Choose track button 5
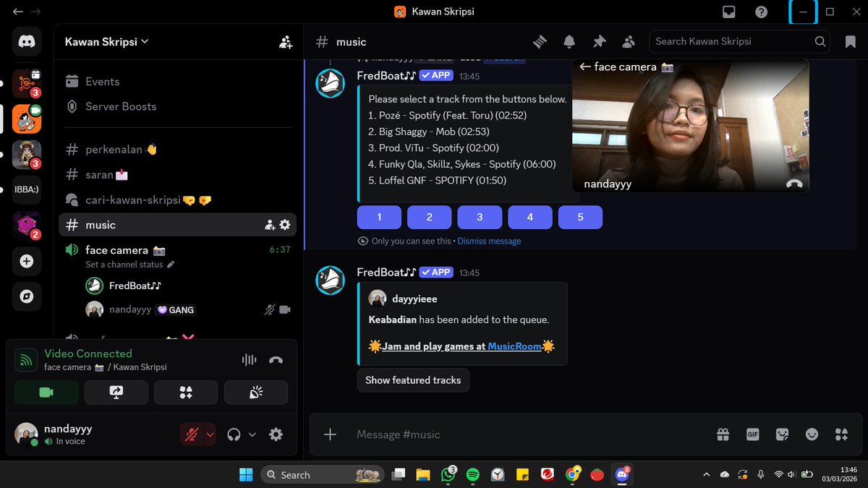The image size is (868, 488). [580, 217]
